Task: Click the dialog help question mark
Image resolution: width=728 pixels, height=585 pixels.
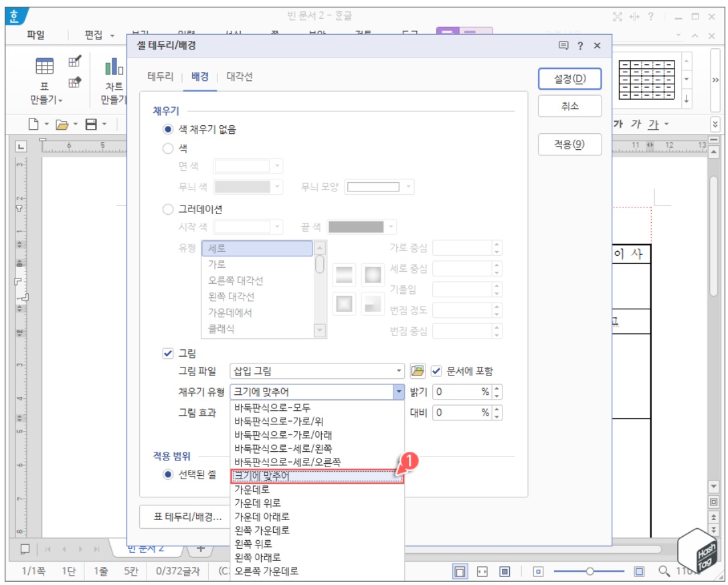Action: click(580, 46)
